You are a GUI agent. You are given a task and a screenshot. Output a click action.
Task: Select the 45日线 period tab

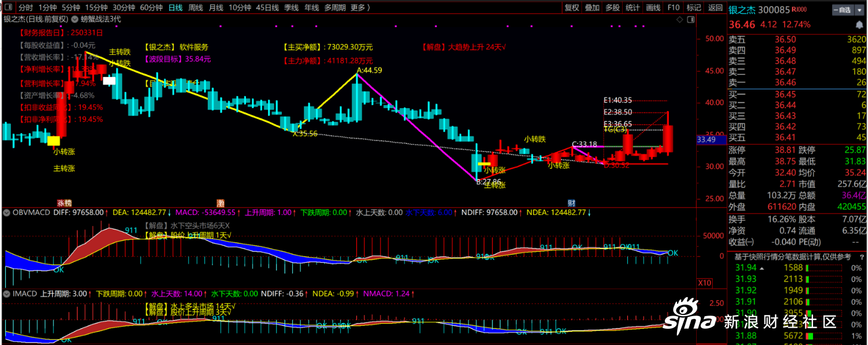[267, 8]
